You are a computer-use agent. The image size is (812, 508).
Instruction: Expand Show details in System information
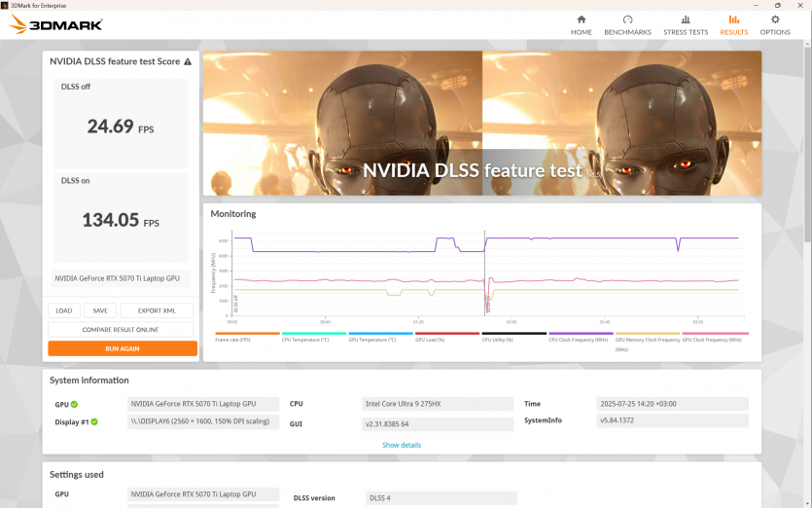click(x=402, y=445)
